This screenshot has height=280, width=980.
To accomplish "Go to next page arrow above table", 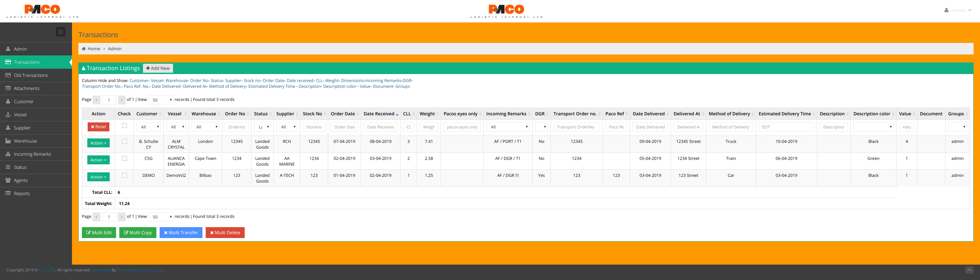I will 122,100.
